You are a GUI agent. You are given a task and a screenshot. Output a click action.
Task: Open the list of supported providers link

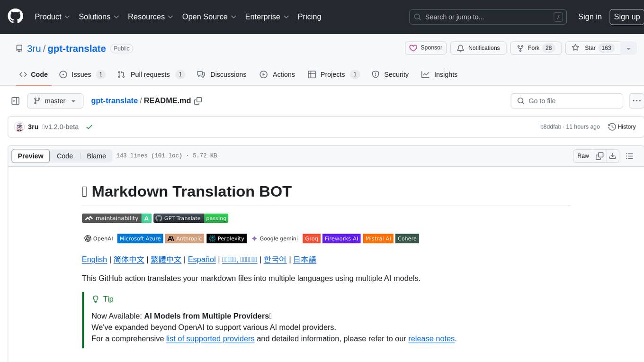210,338
